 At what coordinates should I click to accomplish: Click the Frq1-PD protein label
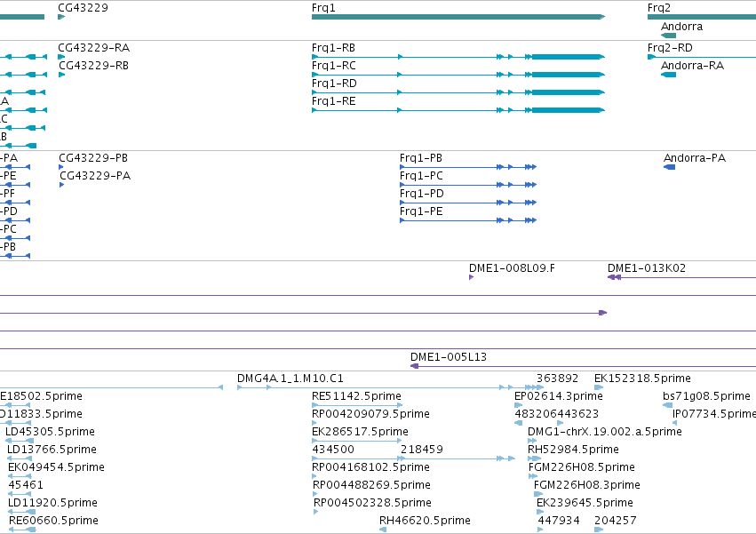pyautogui.click(x=421, y=194)
